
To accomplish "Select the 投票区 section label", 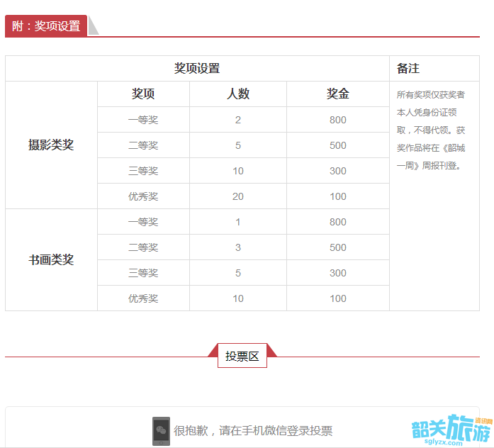I will pos(242,356).
